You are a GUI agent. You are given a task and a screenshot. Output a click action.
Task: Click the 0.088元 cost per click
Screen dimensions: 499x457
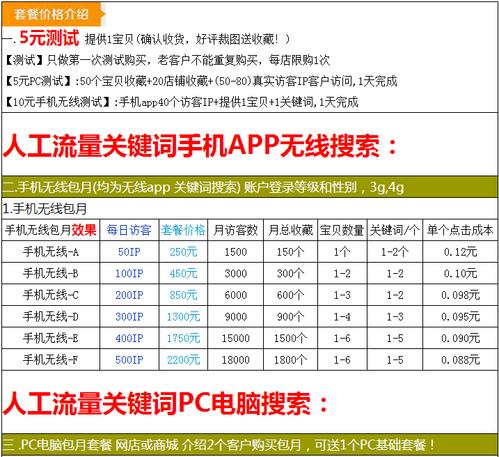click(x=460, y=360)
